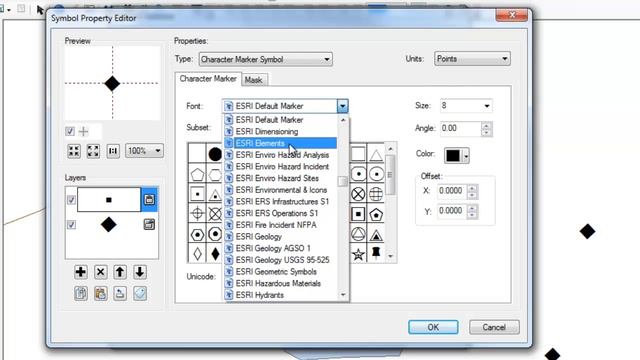This screenshot has width=640, height=360.
Task: Click the Paste Layer icon
Action: (x=100, y=293)
